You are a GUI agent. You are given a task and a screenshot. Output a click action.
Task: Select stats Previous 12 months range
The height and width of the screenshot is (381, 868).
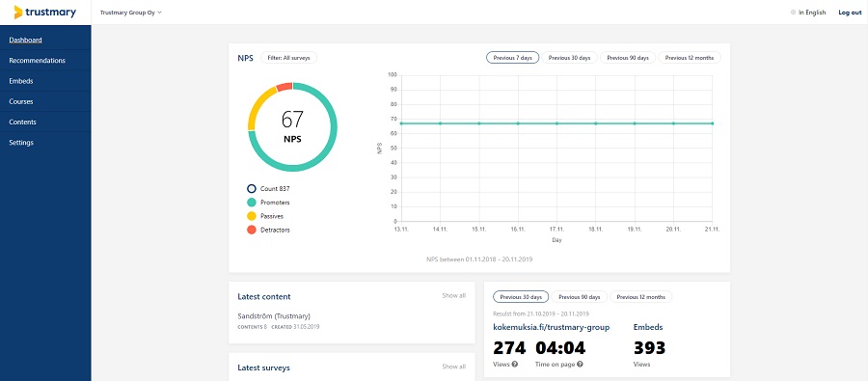coord(641,297)
